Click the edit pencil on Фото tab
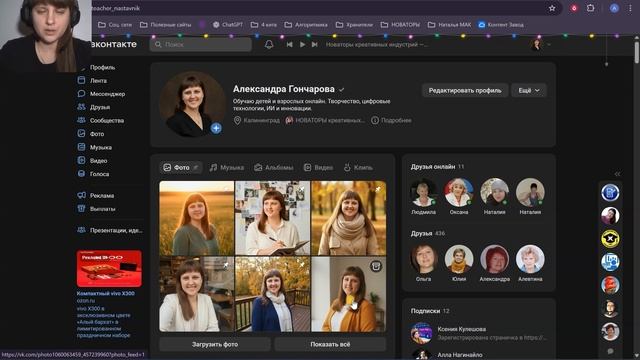This screenshot has width=640, height=360. [x=196, y=167]
